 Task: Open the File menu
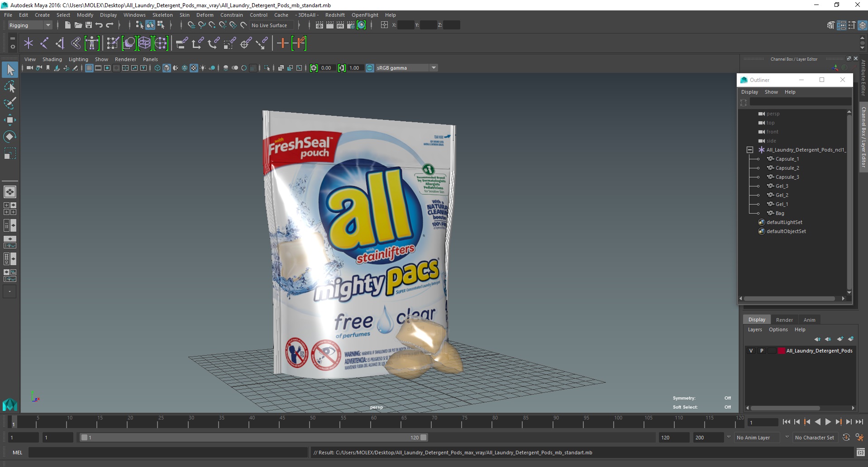click(8, 15)
